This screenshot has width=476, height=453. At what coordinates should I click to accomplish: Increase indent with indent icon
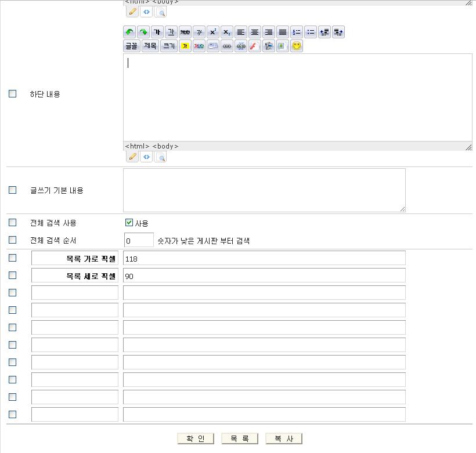(x=338, y=32)
